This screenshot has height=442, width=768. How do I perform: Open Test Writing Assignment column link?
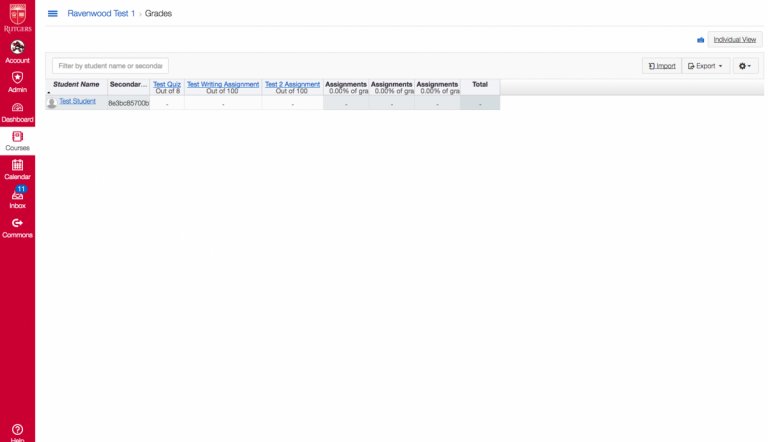[223, 84]
